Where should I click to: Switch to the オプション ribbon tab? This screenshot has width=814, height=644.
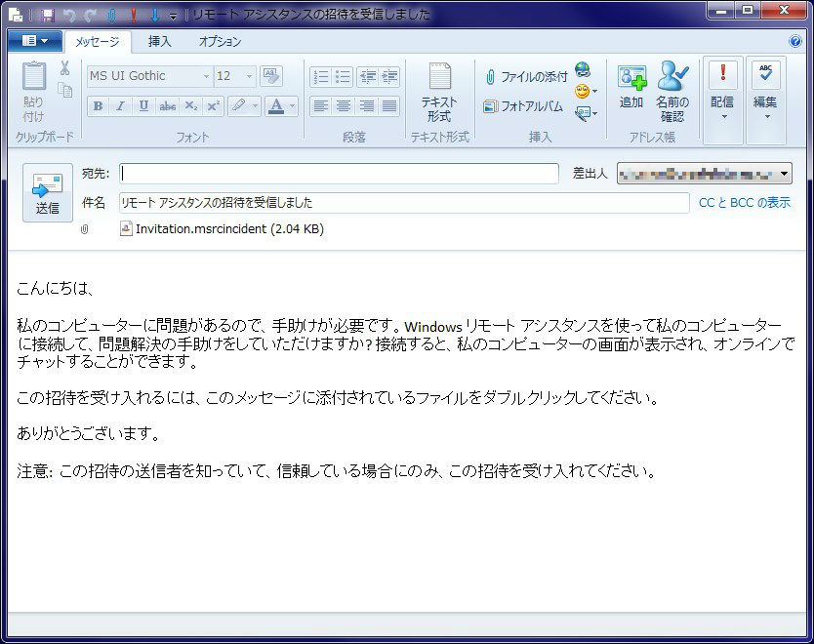(220, 42)
